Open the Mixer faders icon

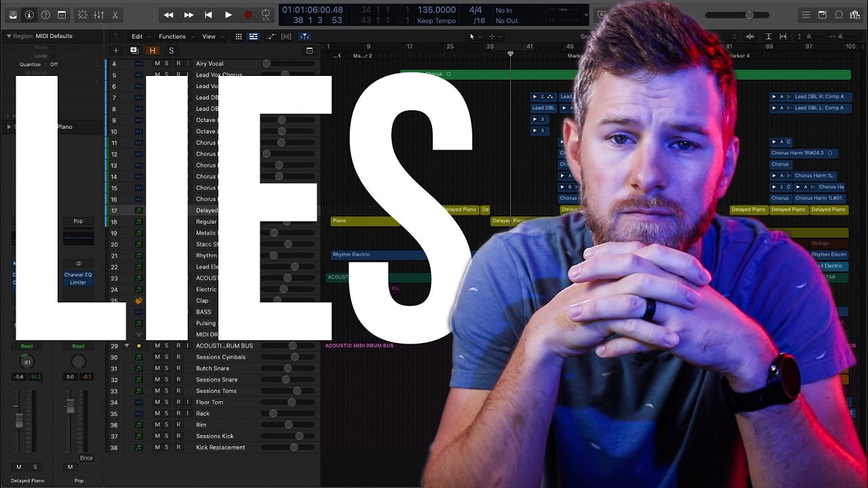pos(98,14)
